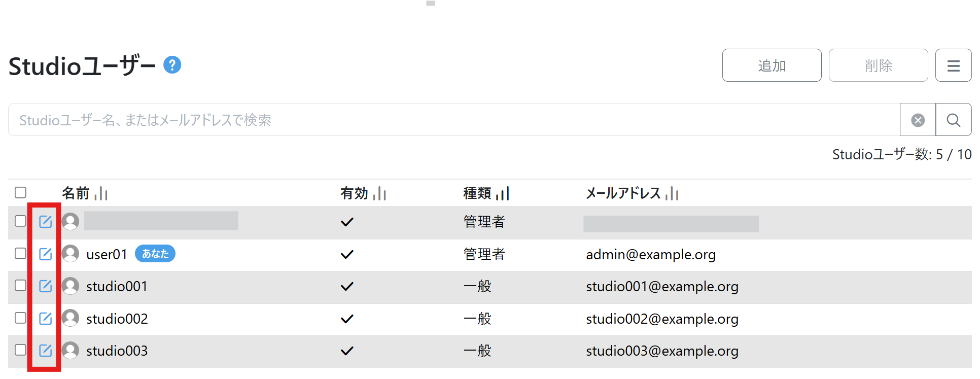Toggle the select-all checkbox in header
The image size is (980, 379).
coord(20,193)
